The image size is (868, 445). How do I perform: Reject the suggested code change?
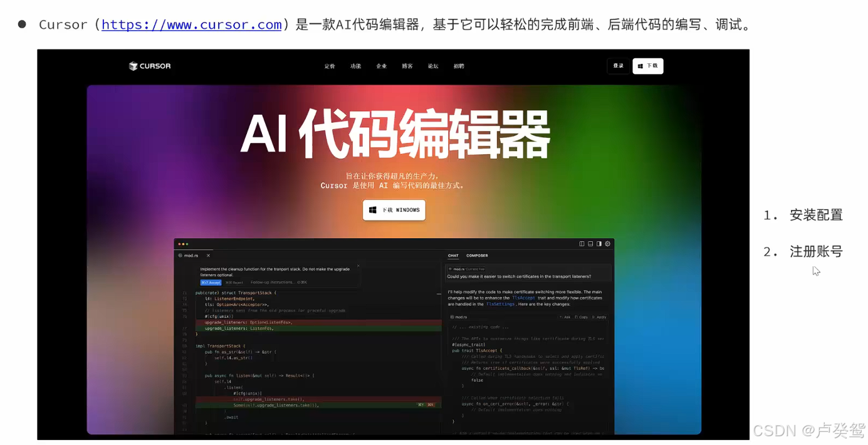(234, 283)
